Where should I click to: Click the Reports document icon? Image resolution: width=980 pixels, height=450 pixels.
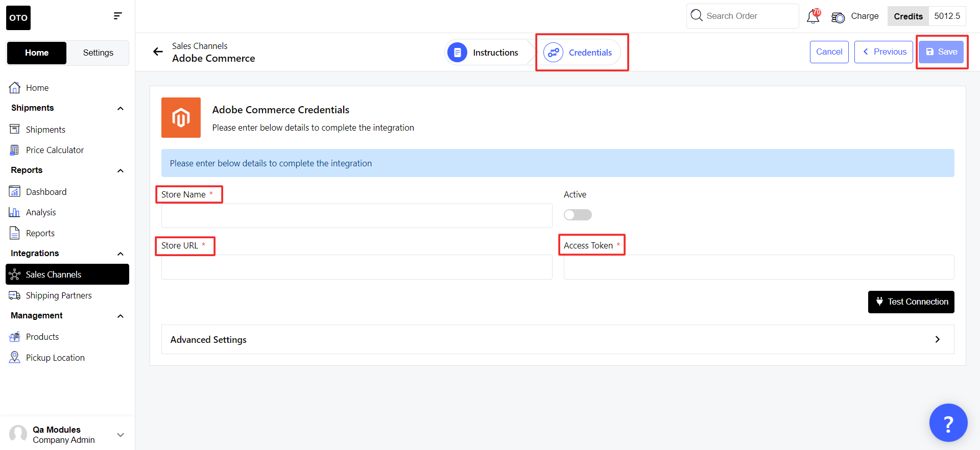[x=15, y=233]
